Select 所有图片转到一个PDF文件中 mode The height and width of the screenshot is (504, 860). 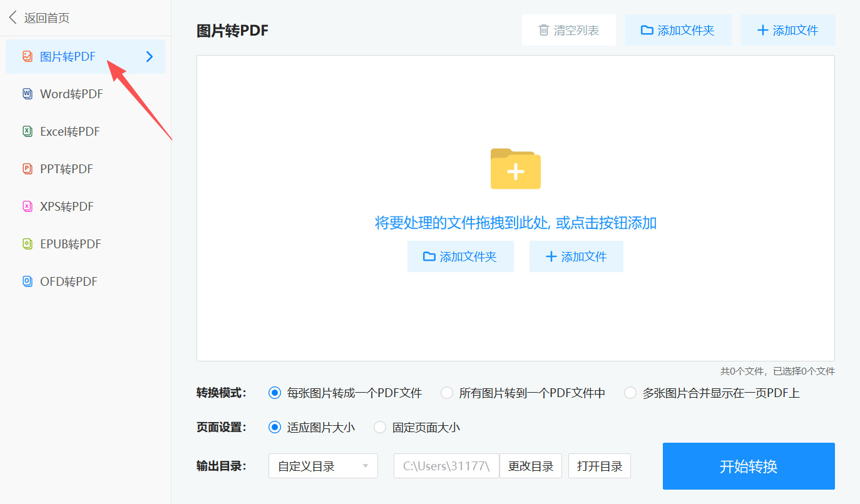coord(447,393)
